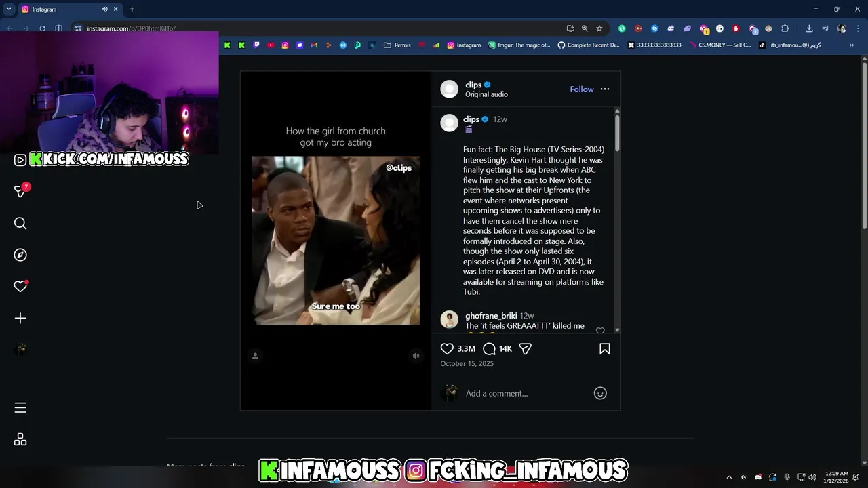Open the install app icon in address bar
Screen dimensions: 868x488
pyautogui.click(x=570, y=28)
